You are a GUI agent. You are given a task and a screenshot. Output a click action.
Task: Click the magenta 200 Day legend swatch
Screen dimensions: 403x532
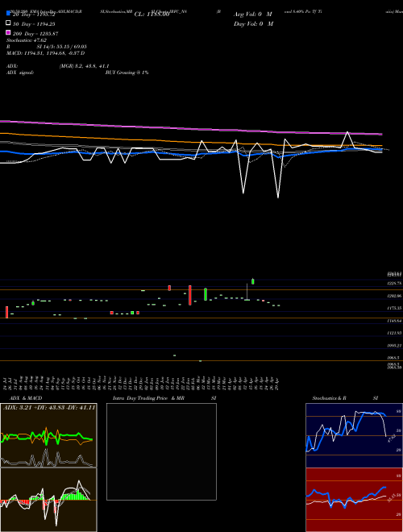tap(8, 32)
